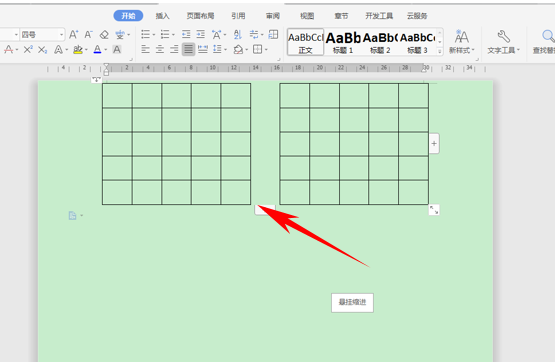Screen dimensions: 555x362
Task: Apply borders using the borders icon
Action: 258,49
